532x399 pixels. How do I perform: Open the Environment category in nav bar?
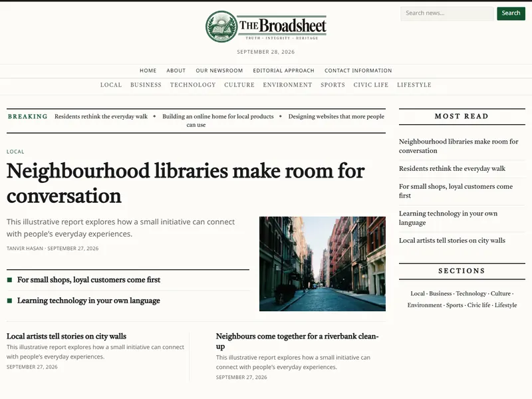pos(287,85)
